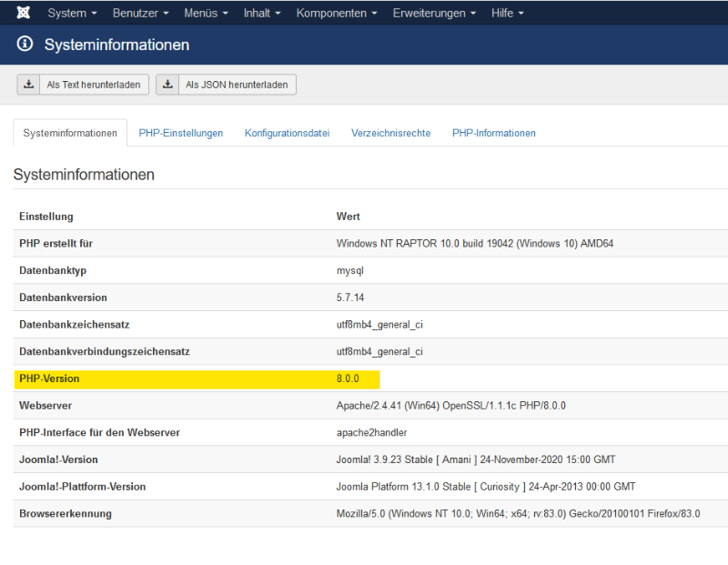Viewport: 728px width, 565px height.
Task: Expand the Komponenten menu
Action: 337,13
